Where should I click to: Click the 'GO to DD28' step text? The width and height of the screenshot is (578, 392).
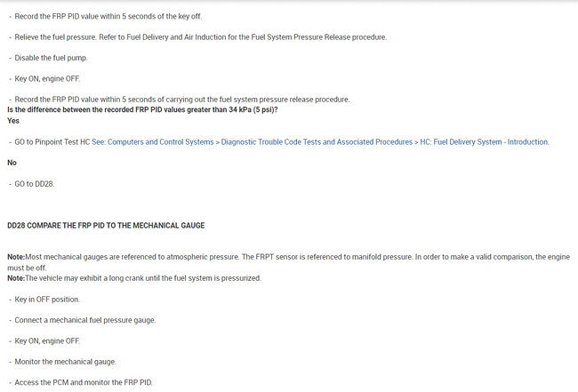(35, 183)
